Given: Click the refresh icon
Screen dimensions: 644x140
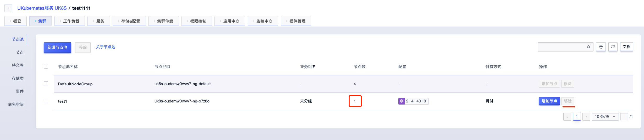Looking at the screenshot, I should [x=613, y=47].
